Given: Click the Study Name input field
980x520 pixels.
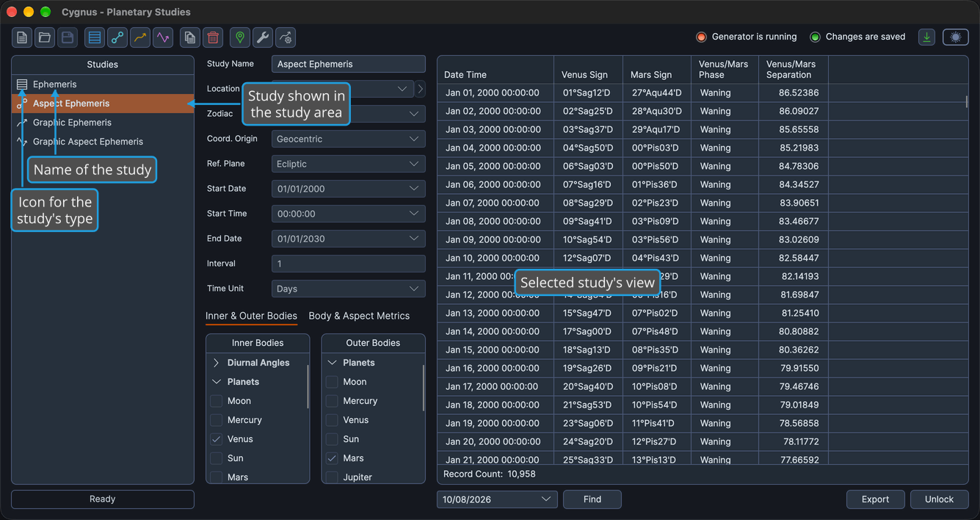Looking at the screenshot, I should pyautogui.click(x=349, y=64).
